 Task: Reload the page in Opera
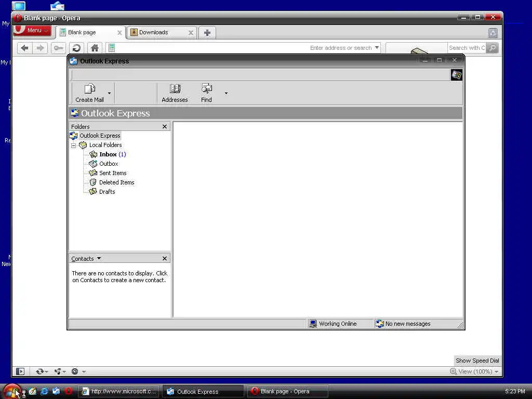(77, 48)
